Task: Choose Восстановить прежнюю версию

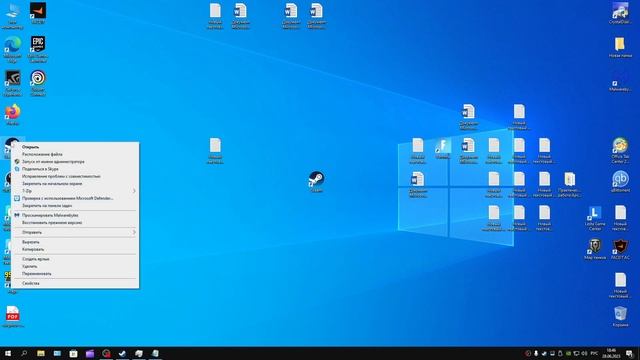Action: click(75, 223)
